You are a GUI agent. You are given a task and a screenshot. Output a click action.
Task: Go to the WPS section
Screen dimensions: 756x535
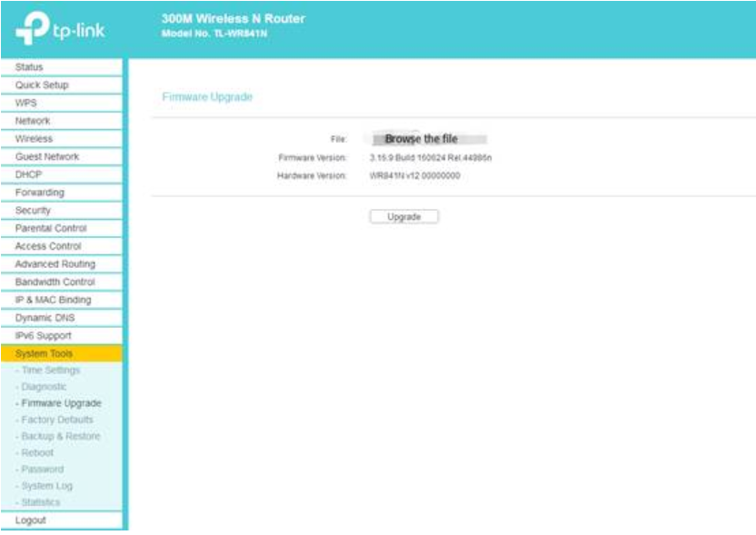tap(61, 103)
